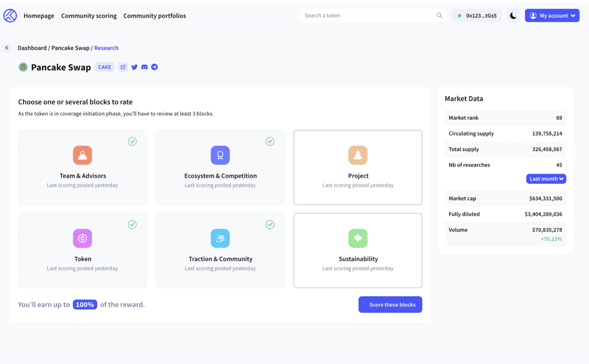The width and height of the screenshot is (589, 364).
Task: Click the back arrow beside the breadcrumb
Action: pyautogui.click(x=7, y=48)
